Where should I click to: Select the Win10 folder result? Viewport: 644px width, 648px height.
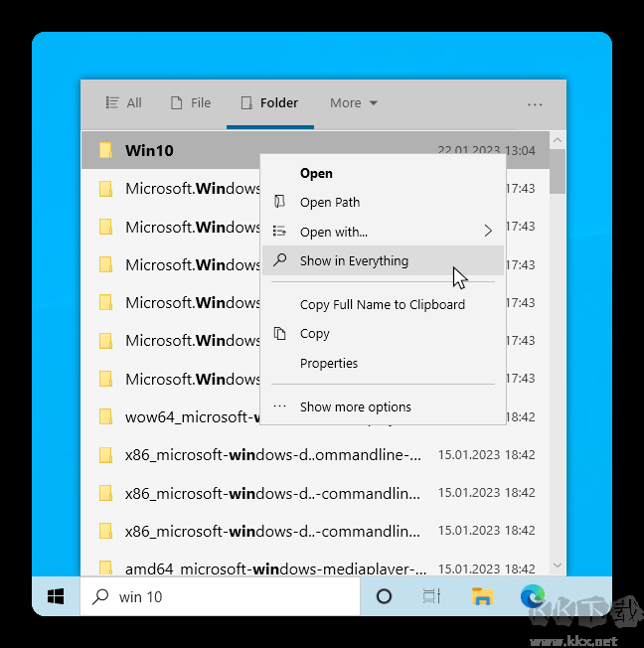click(315, 150)
